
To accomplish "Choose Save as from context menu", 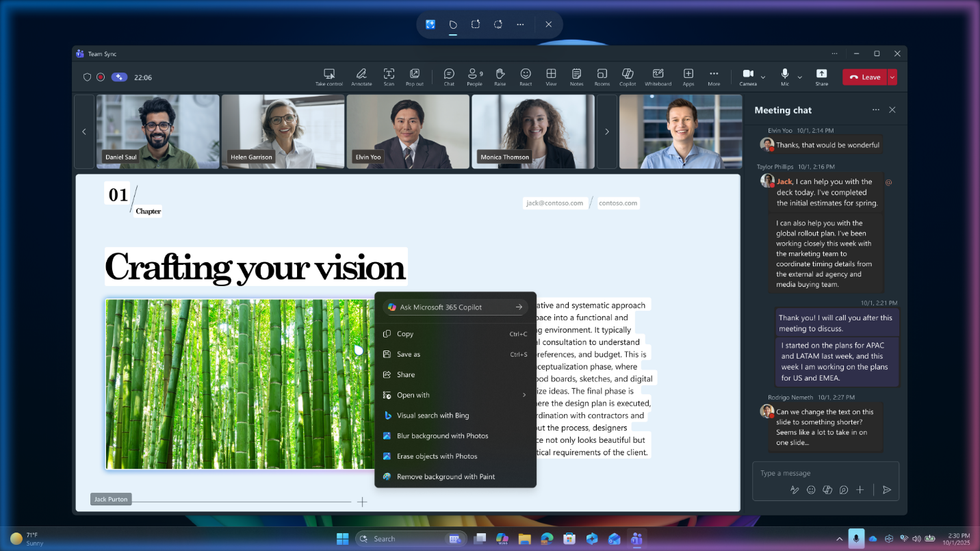I will [x=456, y=355].
